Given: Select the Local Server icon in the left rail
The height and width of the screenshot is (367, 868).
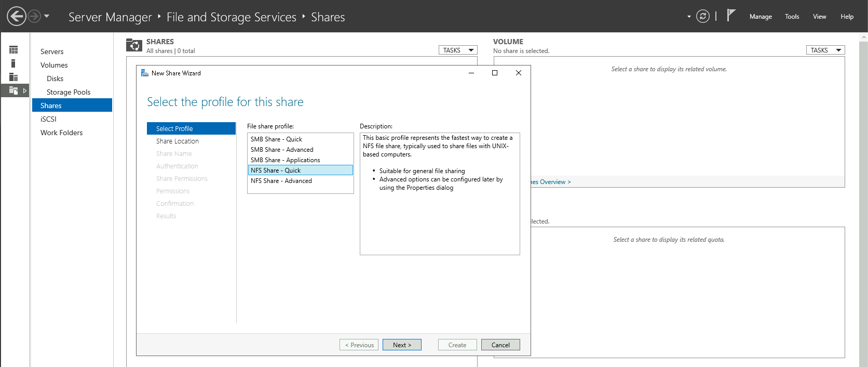Looking at the screenshot, I should 13,63.
